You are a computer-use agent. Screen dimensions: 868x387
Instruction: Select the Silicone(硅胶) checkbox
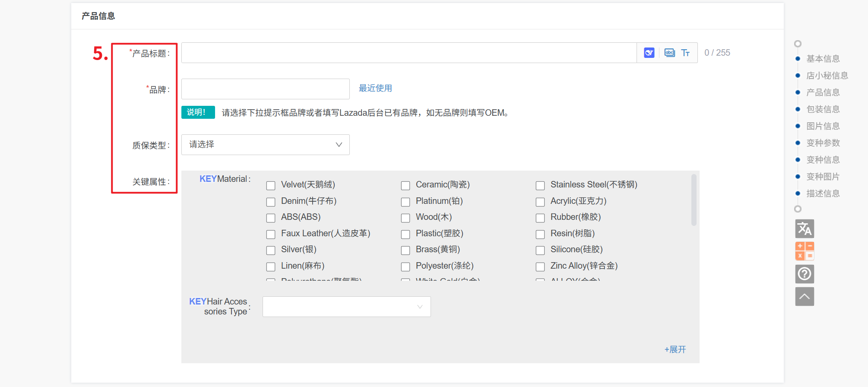tap(540, 251)
